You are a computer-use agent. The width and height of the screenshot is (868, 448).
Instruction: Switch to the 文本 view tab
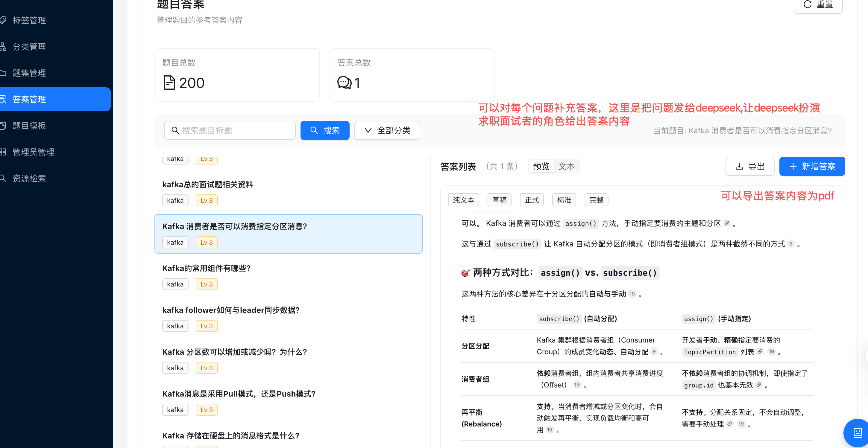[x=566, y=166]
